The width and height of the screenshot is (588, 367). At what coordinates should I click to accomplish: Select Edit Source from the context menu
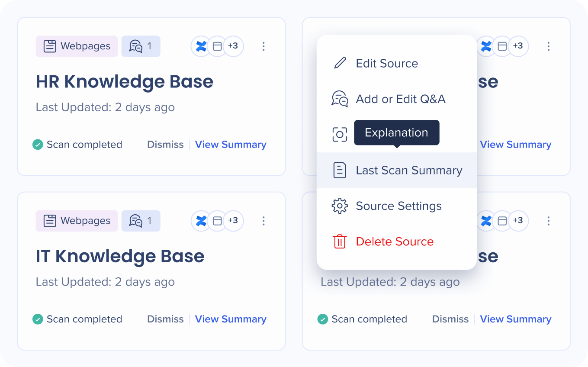(387, 63)
